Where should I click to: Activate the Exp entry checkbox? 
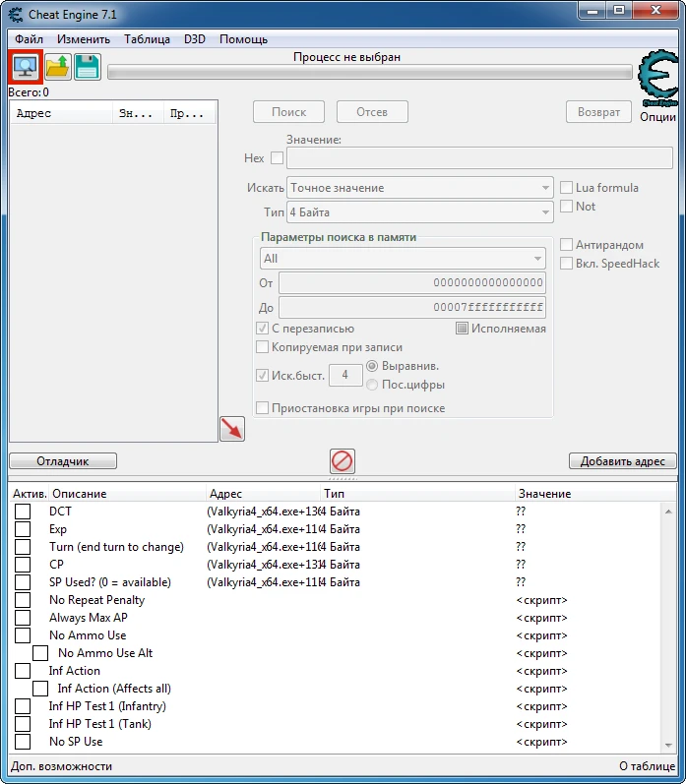(x=23, y=529)
